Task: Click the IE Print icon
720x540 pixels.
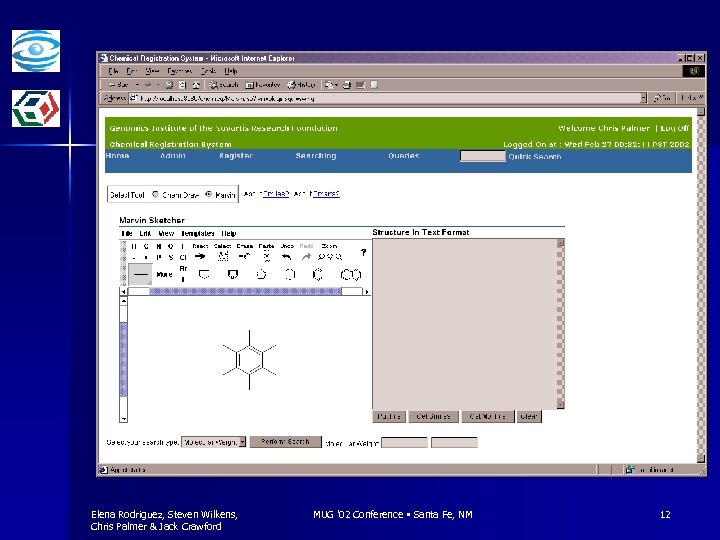Action: (347, 85)
